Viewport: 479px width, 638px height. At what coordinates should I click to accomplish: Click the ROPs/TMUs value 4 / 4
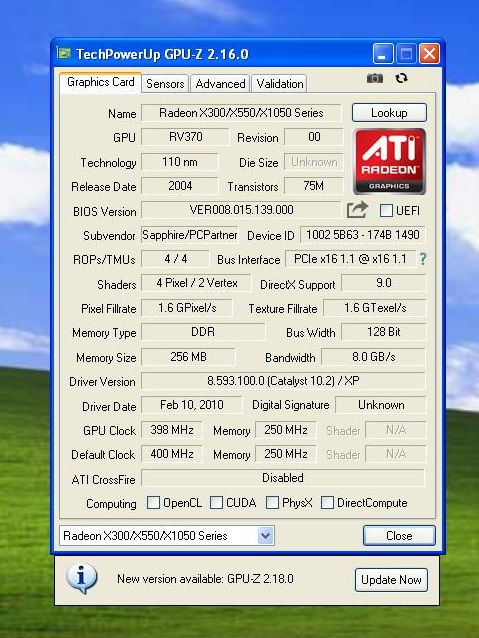click(175, 259)
